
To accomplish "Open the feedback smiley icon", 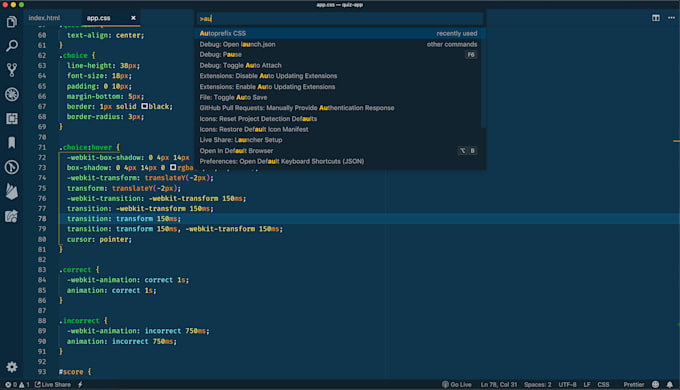I will click(x=655, y=384).
